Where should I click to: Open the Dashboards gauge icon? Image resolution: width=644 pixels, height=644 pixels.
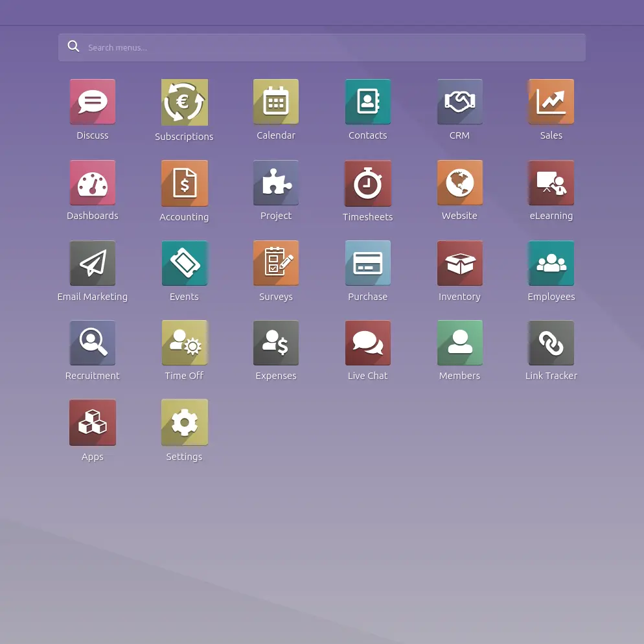[93, 183]
